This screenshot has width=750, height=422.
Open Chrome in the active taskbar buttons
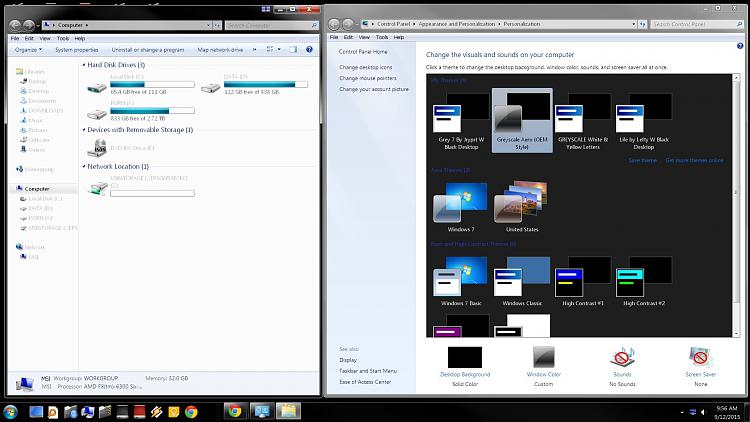click(234, 411)
